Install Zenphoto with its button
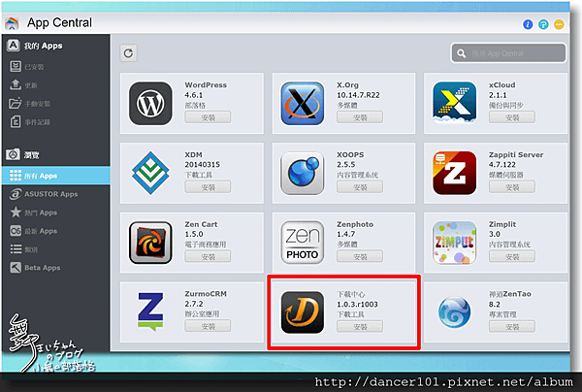Viewport: 582px width, 392px height. (x=360, y=256)
